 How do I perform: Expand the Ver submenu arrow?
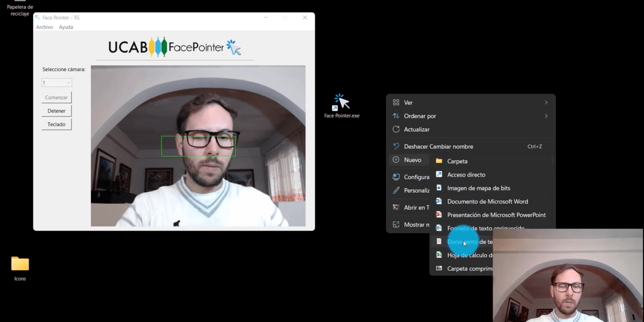click(x=546, y=103)
